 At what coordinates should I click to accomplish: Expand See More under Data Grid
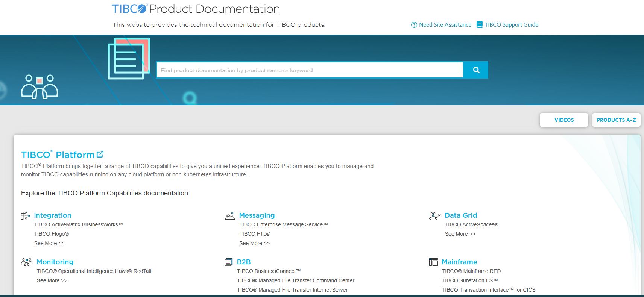460,234
